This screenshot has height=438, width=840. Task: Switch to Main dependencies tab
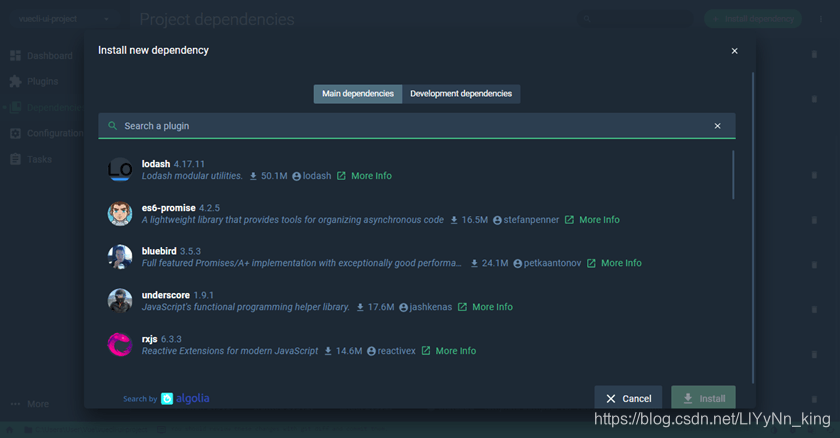[x=358, y=94]
